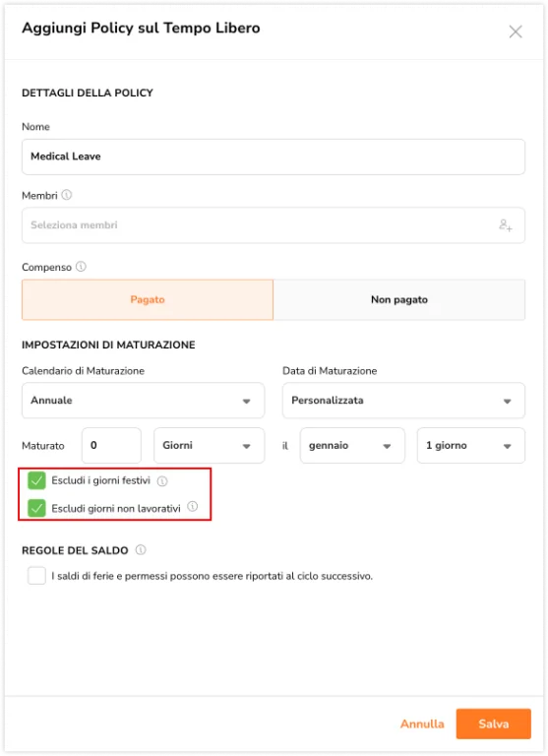
Task: Select the Non pagato compensation option
Action: pos(399,299)
